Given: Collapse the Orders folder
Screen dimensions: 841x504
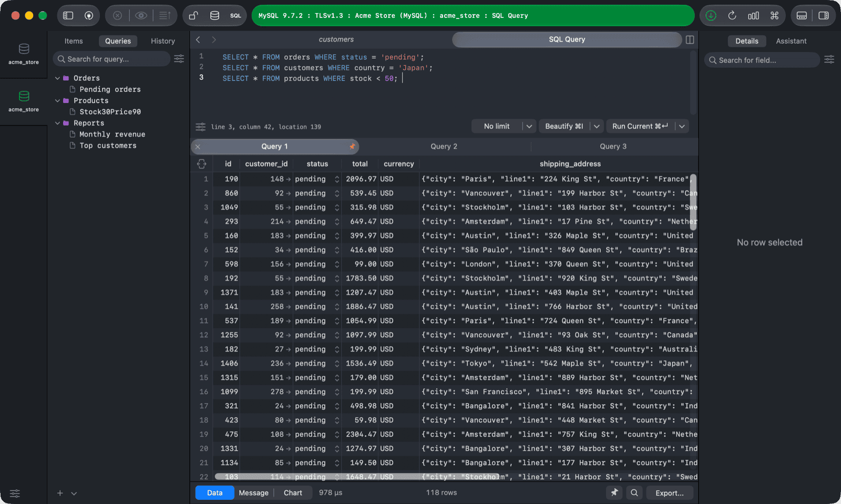Looking at the screenshot, I should 58,78.
